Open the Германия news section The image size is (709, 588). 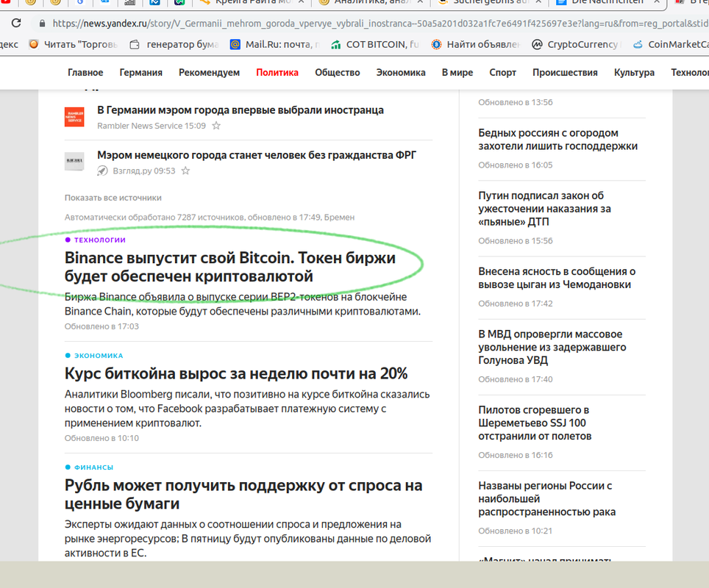[x=140, y=72]
